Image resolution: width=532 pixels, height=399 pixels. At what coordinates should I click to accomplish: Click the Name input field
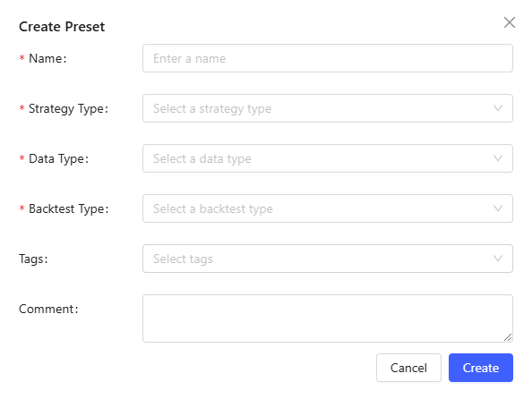click(328, 58)
